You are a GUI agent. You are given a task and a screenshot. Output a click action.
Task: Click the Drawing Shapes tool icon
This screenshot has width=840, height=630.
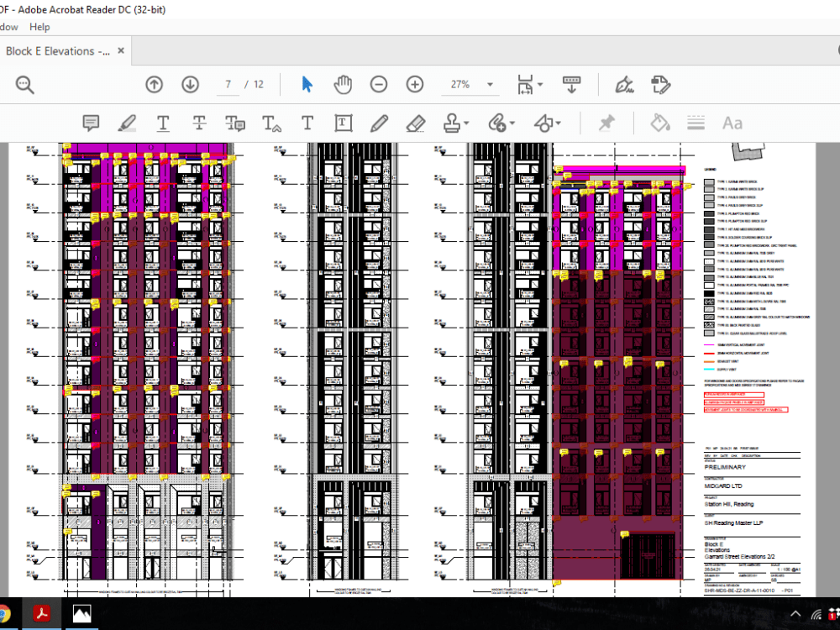pos(543,123)
